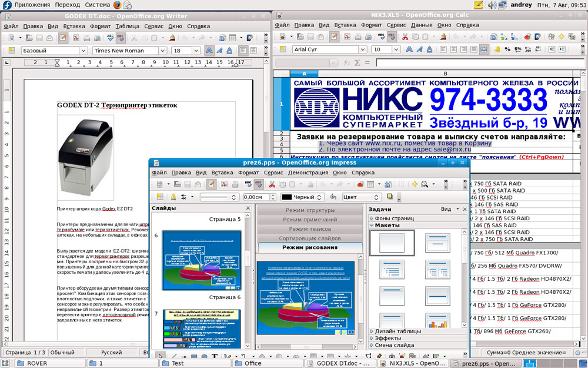Switch to Режим примечаний tab
This screenshot has height=368, width=588.
(310, 220)
